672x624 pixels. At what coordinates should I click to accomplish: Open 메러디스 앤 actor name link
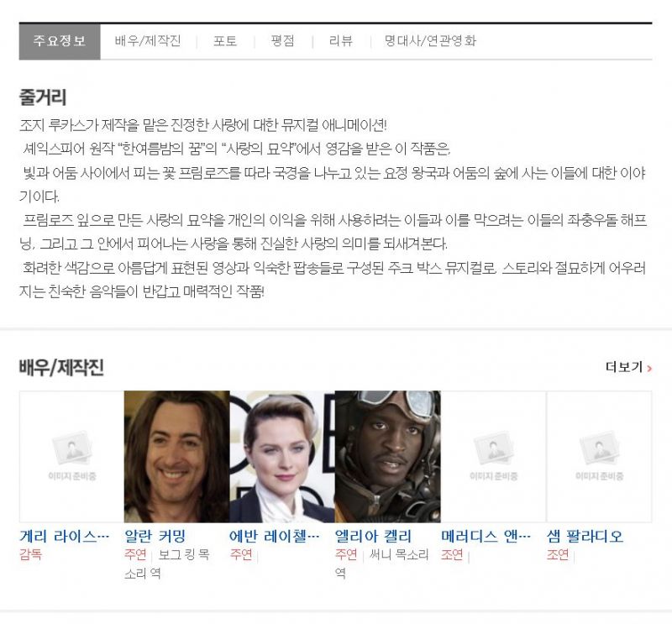click(x=486, y=536)
